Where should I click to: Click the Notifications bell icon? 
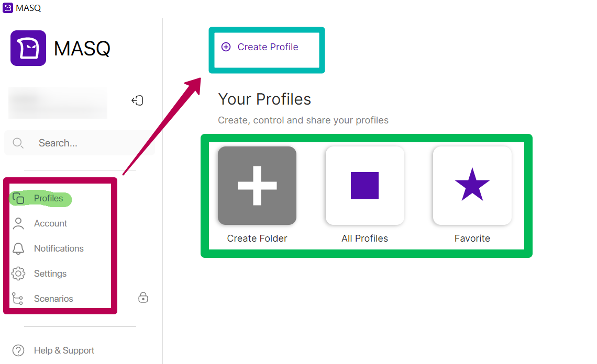(18, 248)
